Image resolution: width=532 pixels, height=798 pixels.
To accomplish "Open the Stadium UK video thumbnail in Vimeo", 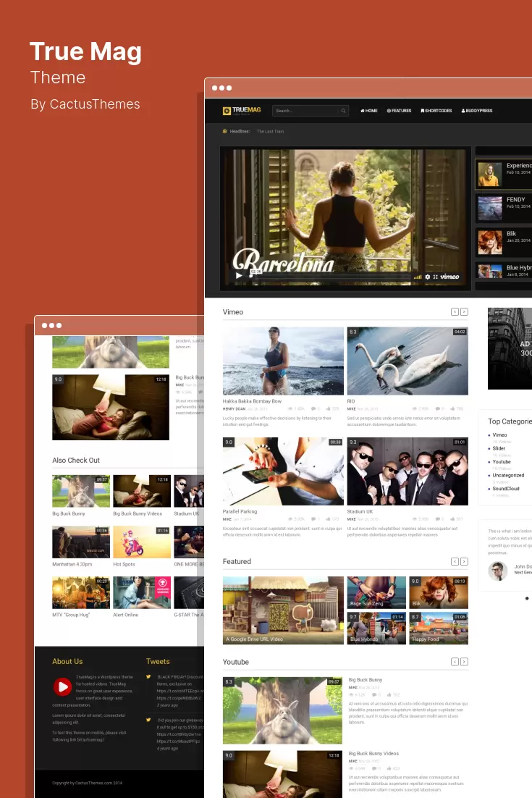I will (408, 471).
